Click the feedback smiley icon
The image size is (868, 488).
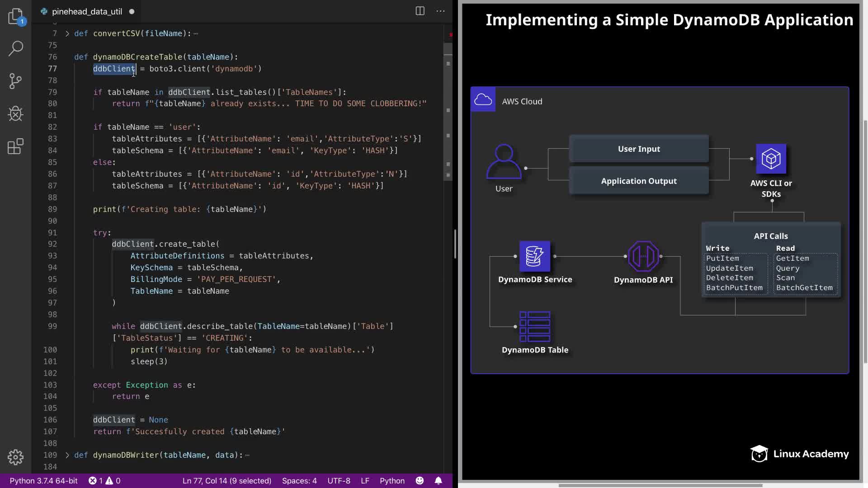coord(420,480)
